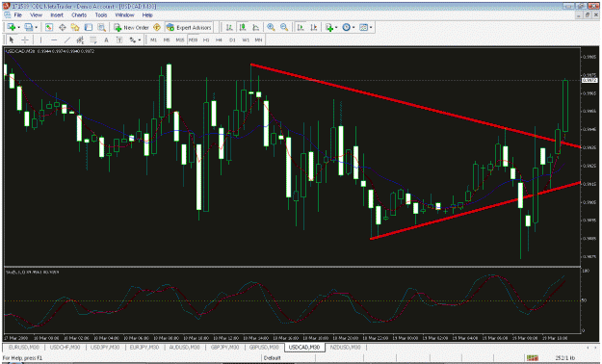Select the Fibonacci Retracement tool
The width and height of the screenshot is (602, 364).
pos(92,39)
